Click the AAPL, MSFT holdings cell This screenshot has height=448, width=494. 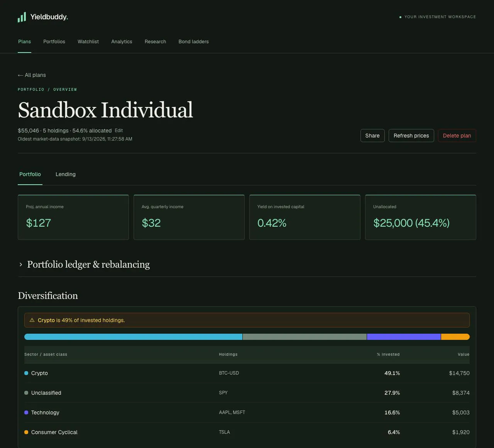click(x=232, y=412)
